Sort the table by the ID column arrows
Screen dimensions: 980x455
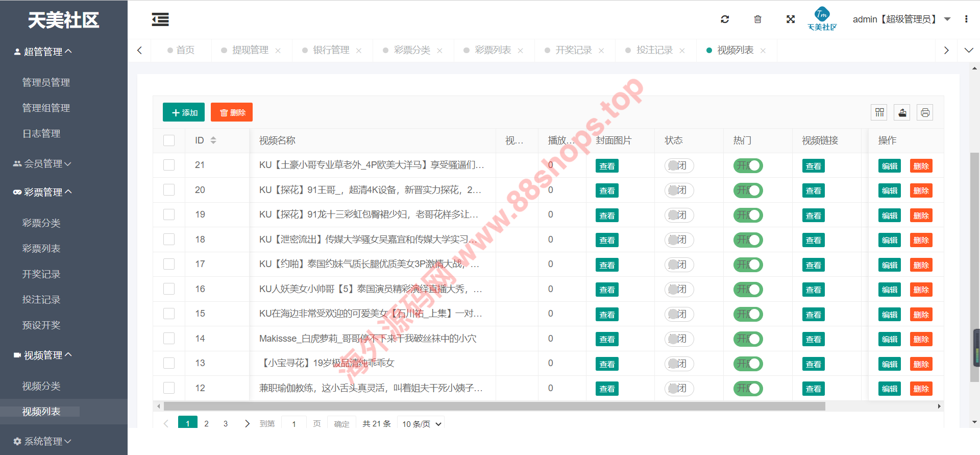[213, 140]
